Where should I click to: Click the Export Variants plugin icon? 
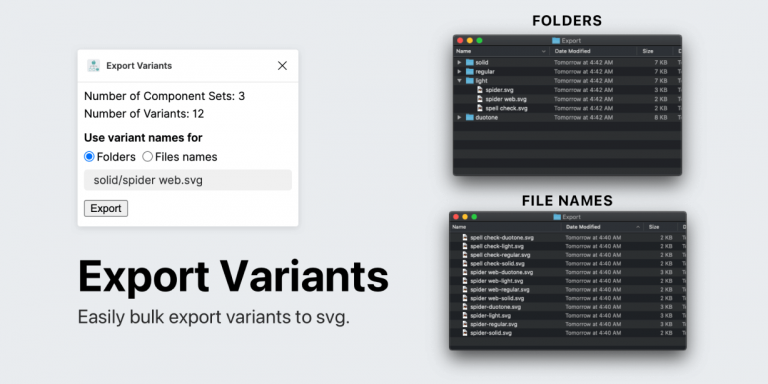click(93, 66)
